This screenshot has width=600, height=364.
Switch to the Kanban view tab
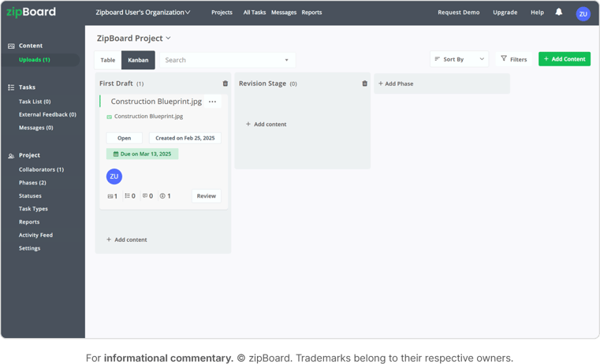point(138,60)
